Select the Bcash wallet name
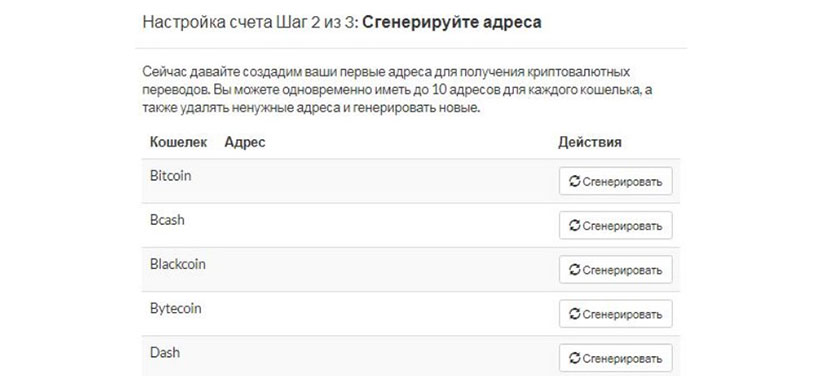The height and width of the screenshot is (376, 820). (x=167, y=220)
